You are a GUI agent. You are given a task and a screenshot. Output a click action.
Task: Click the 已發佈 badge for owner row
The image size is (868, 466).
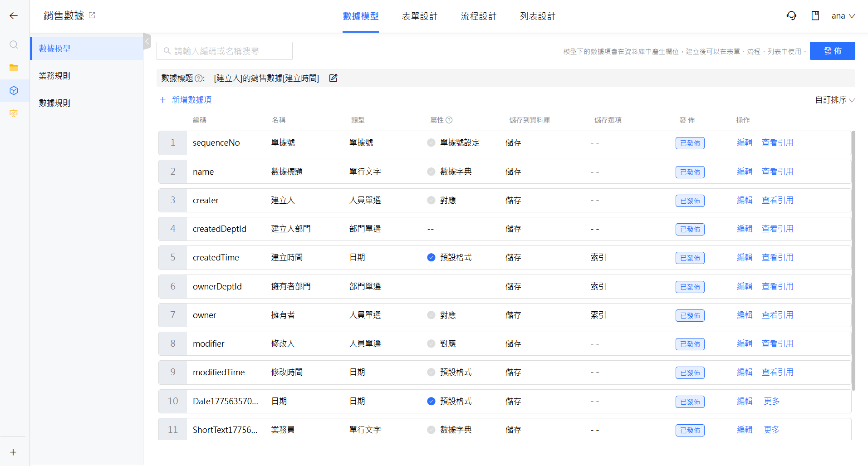690,316
